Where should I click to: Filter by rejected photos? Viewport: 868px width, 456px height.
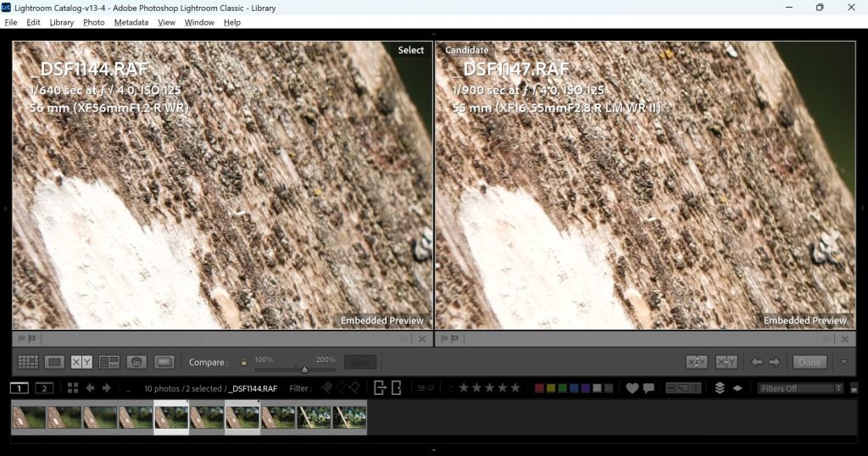point(354,388)
